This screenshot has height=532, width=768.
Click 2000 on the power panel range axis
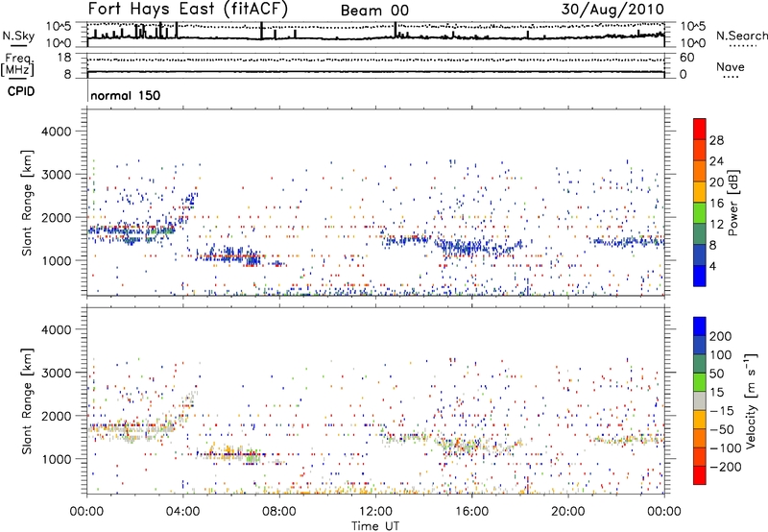click(x=56, y=217)
